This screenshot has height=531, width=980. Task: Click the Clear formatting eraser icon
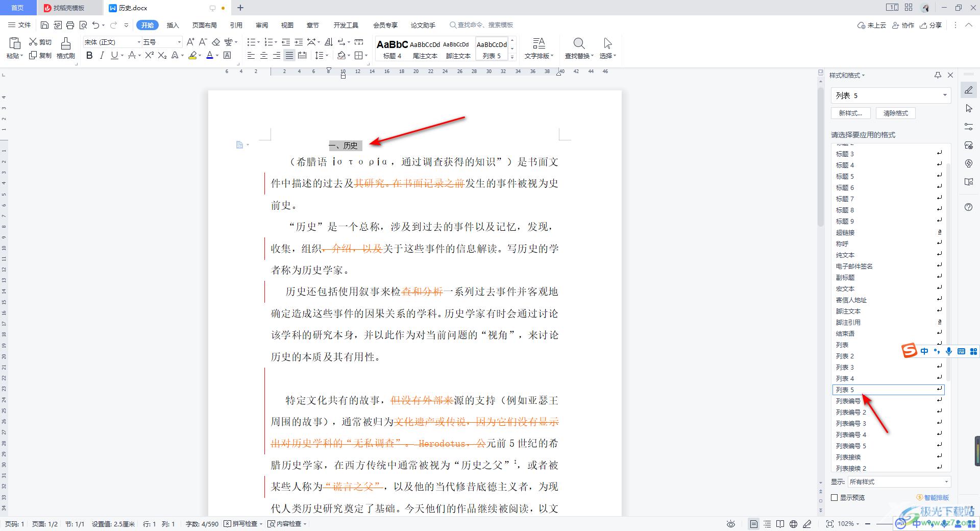coord(216,42)
